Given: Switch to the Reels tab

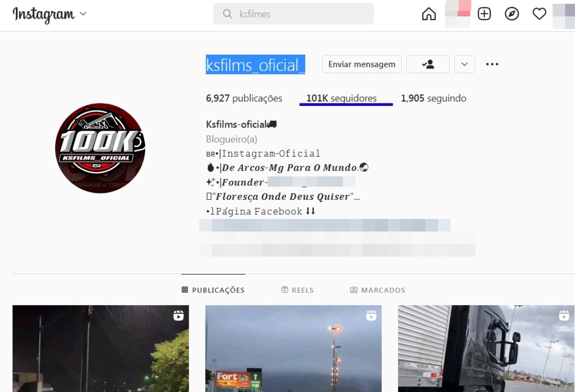Looking at the screenshot, I should [298, 290].
